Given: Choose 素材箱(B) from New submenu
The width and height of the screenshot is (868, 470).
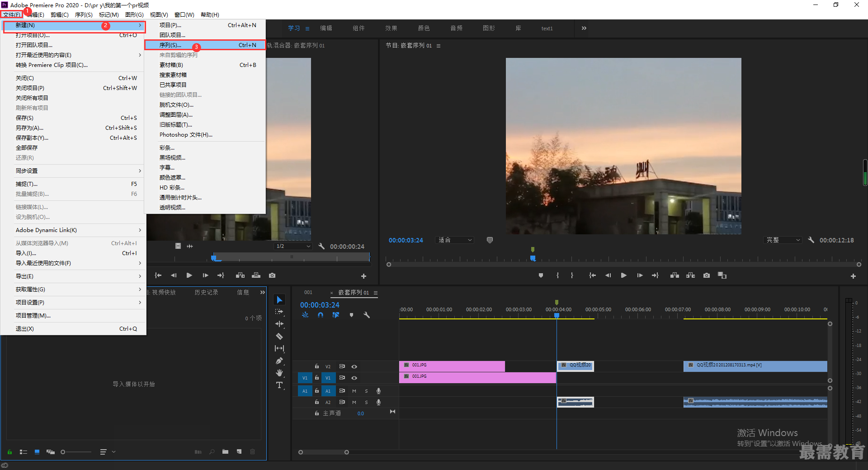Looking at the screenshot, I should tap(205, 65).
